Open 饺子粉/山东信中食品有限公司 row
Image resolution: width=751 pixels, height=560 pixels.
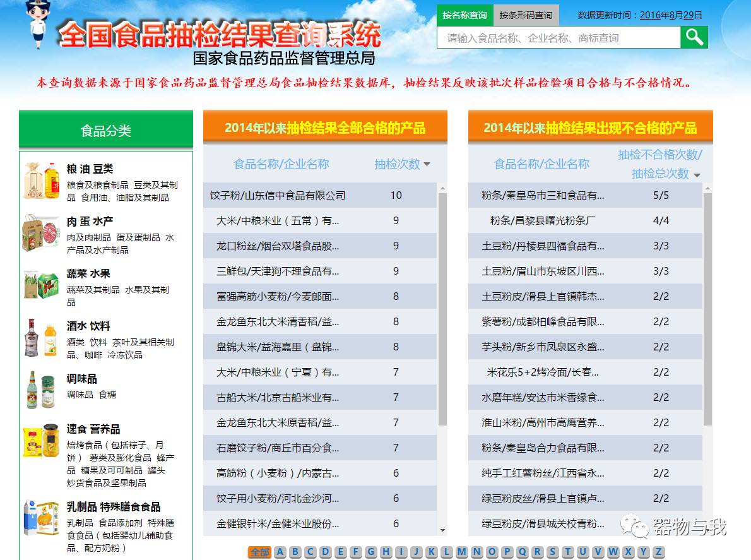[320, 195]
